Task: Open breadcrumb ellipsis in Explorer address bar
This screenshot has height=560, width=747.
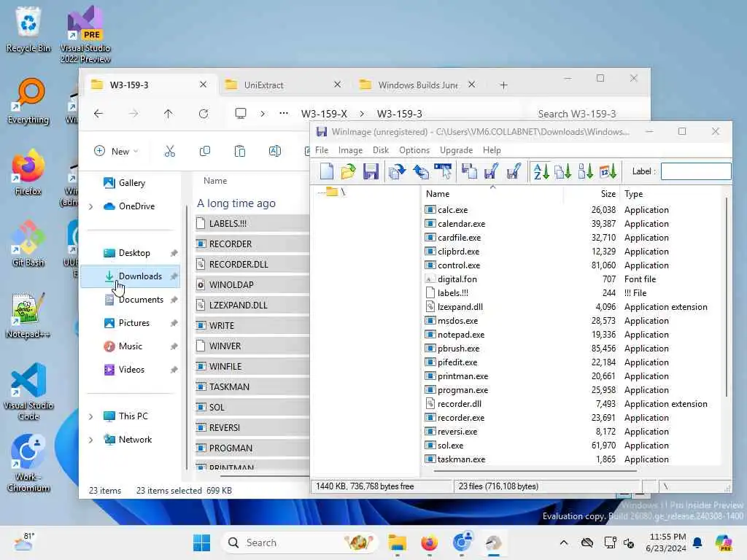Action: 284,113
